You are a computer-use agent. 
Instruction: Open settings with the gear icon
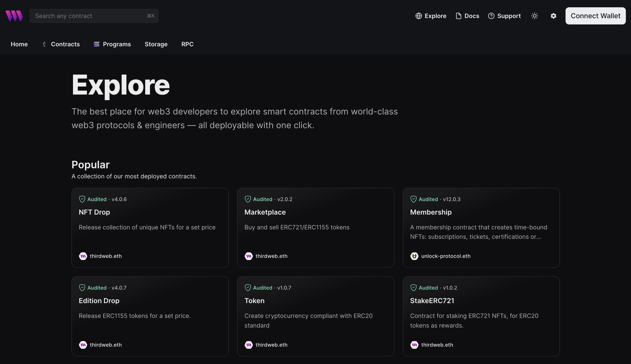pos(553,16)
